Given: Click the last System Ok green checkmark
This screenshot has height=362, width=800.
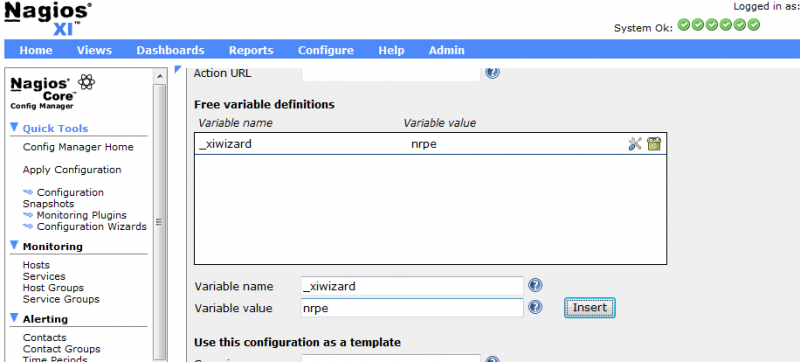Looking at the screenshot, I should pos(754,24).
